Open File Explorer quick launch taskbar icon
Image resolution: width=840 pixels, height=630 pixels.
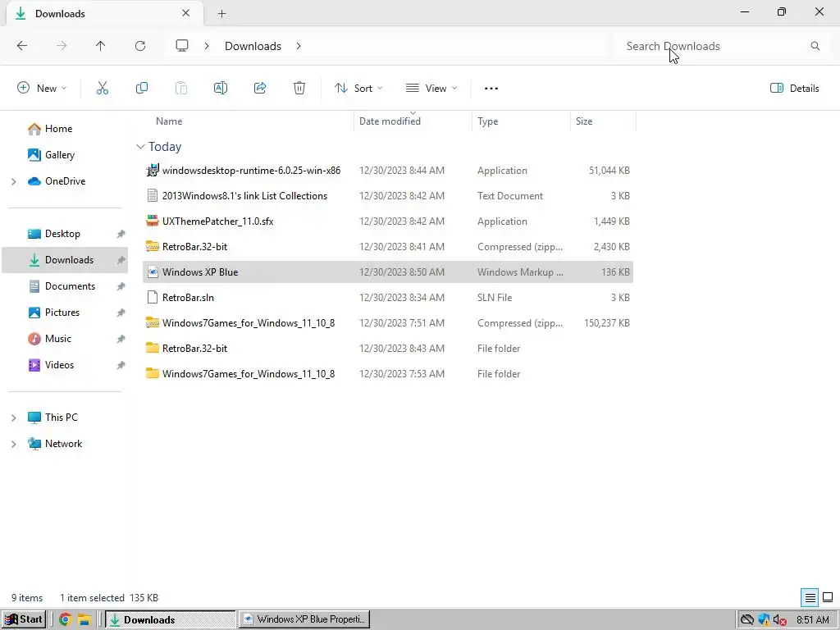coord(84,620)
